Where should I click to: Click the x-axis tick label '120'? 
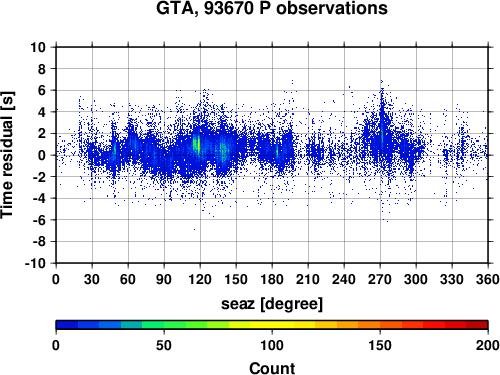200,279
